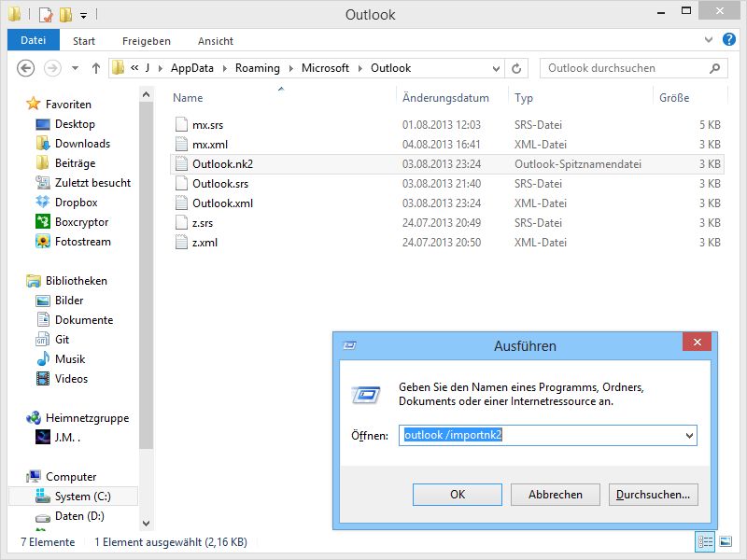747x560 pixels.
Task: Sort by the Typ column header
Action: coord(524,98)
